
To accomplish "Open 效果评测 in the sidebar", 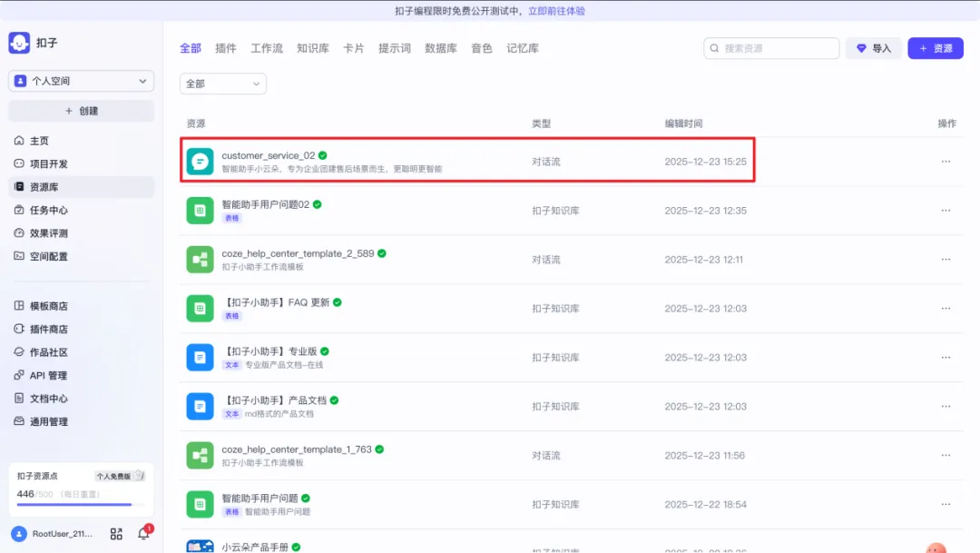I will tap(82, 233).
